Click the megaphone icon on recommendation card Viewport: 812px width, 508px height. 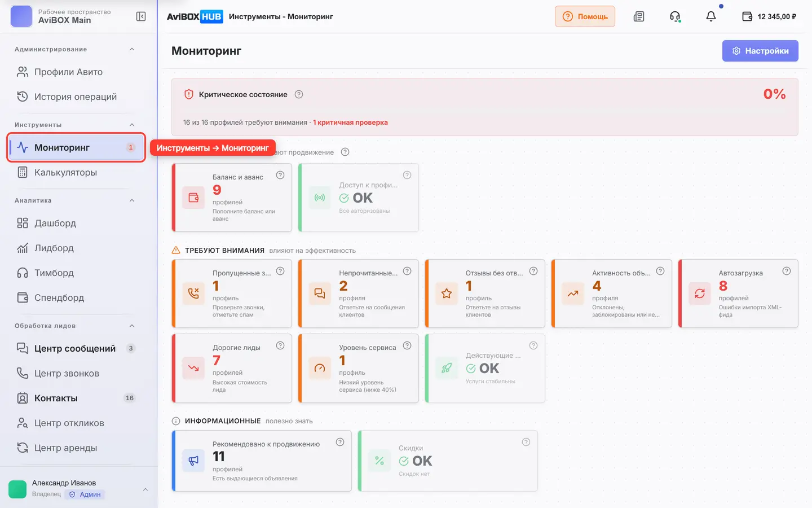click(193, 461)
